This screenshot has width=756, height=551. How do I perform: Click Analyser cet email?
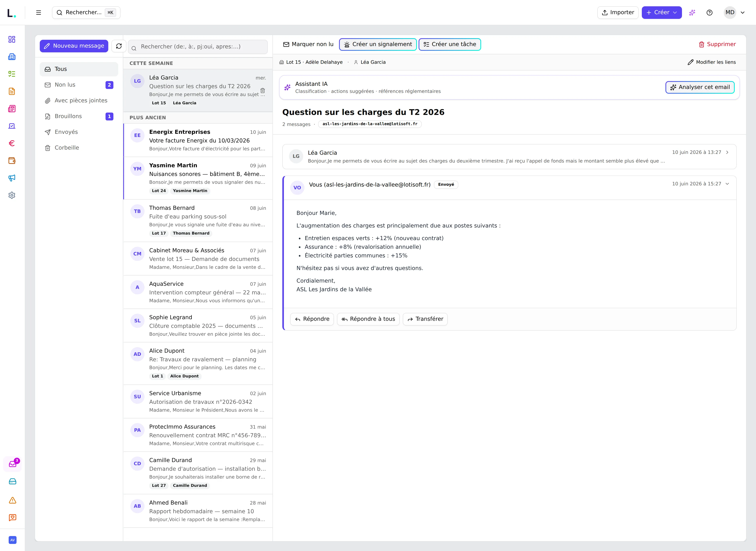700,87
